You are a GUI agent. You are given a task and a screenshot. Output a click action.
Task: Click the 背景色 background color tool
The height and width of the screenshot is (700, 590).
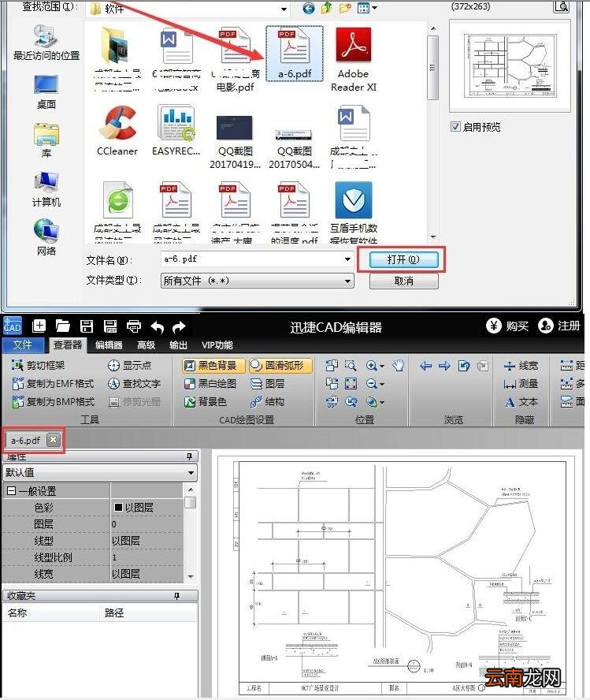(206, 402)
